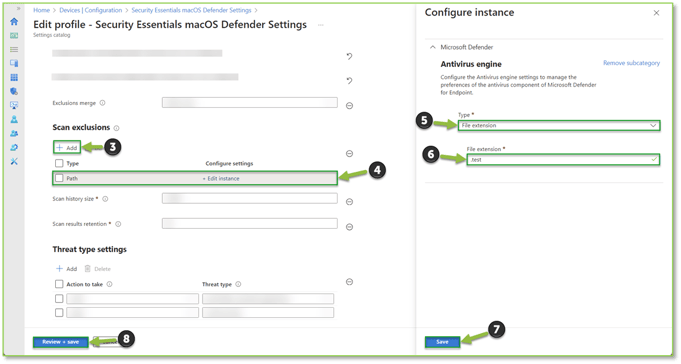Tick the Action to take header checkbox
The height and width of the screenshot is (364, 681).
click(x=59, y=284)
